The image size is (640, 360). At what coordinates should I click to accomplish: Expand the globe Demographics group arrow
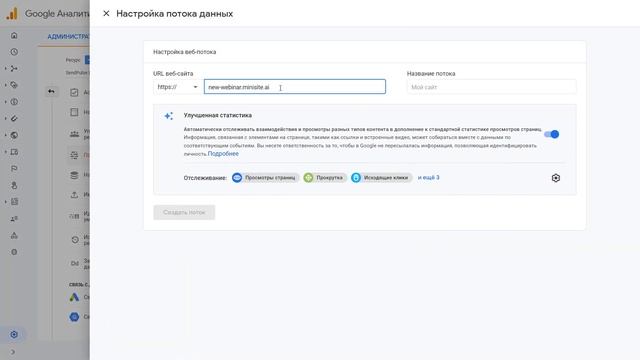pyautogui.click(x=6, y=135)
